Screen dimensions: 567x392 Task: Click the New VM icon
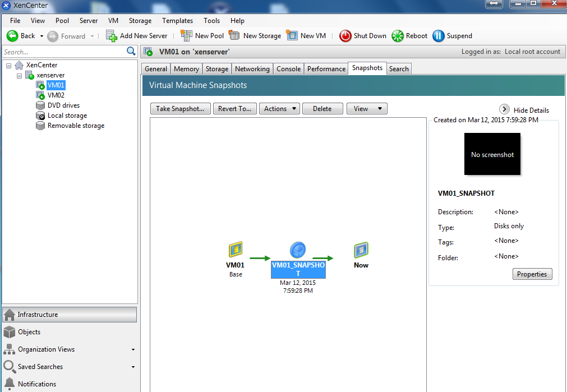pos(292,35)
